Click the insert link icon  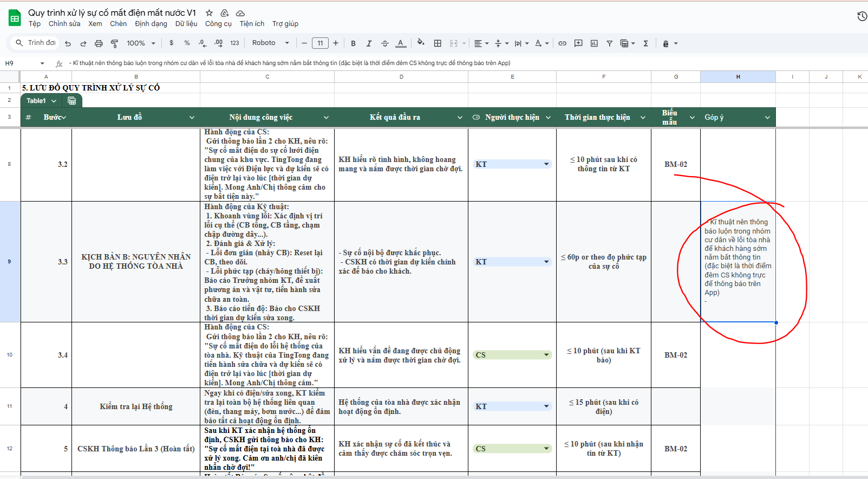coord(563,43)
